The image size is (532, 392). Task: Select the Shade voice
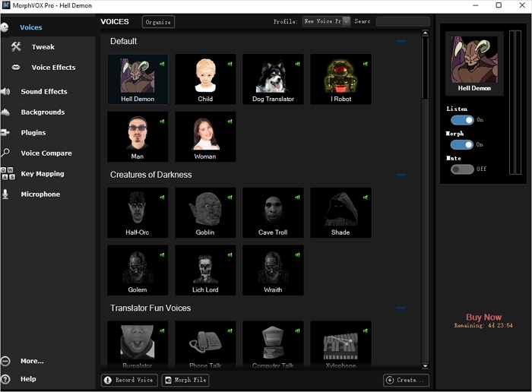pos(340,213)
